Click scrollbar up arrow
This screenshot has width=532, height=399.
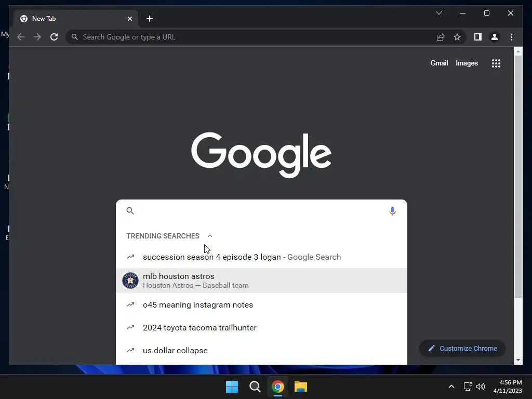(518, 51)
